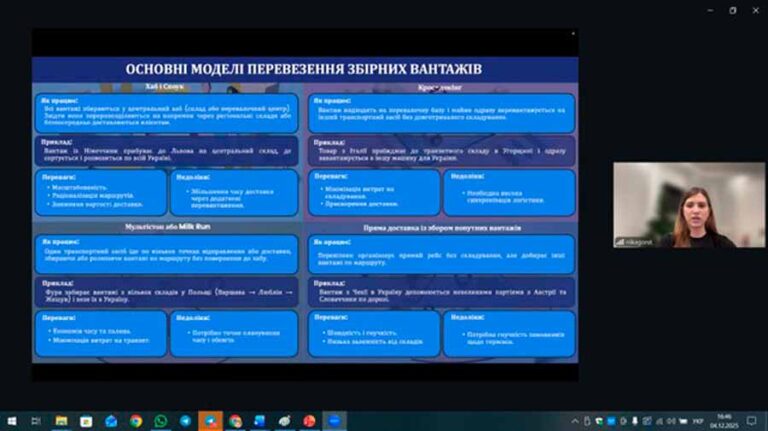
Task: Open Telegram from the taskbar
Action: click(x=186, y=421)
